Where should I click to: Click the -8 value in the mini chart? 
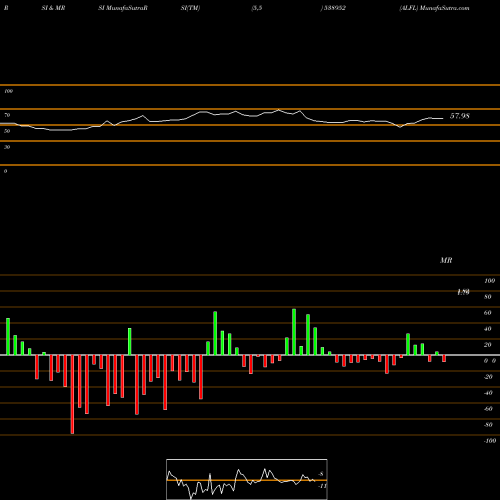click(321, 474)
